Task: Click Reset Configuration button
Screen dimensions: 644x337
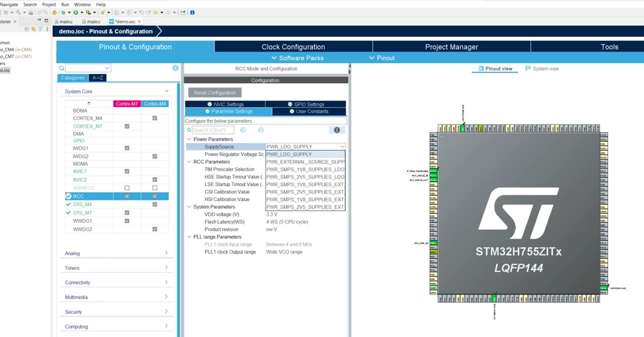Action: [215, 93]
